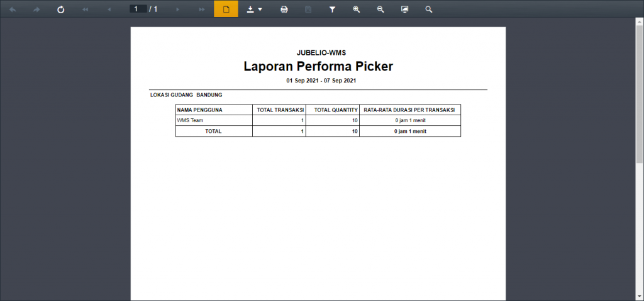
Task: Click the bold '10' in TOTAL row
Action: (355, 131)
